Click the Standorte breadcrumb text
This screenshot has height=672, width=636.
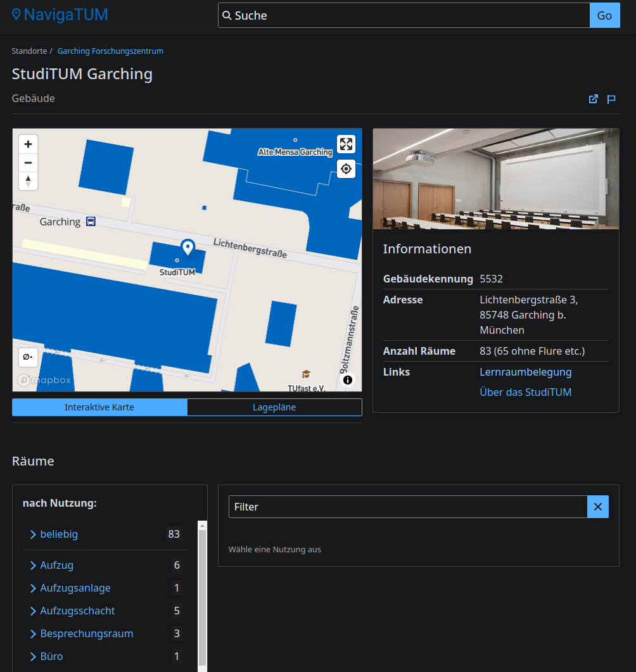click(x=29, y=51)
